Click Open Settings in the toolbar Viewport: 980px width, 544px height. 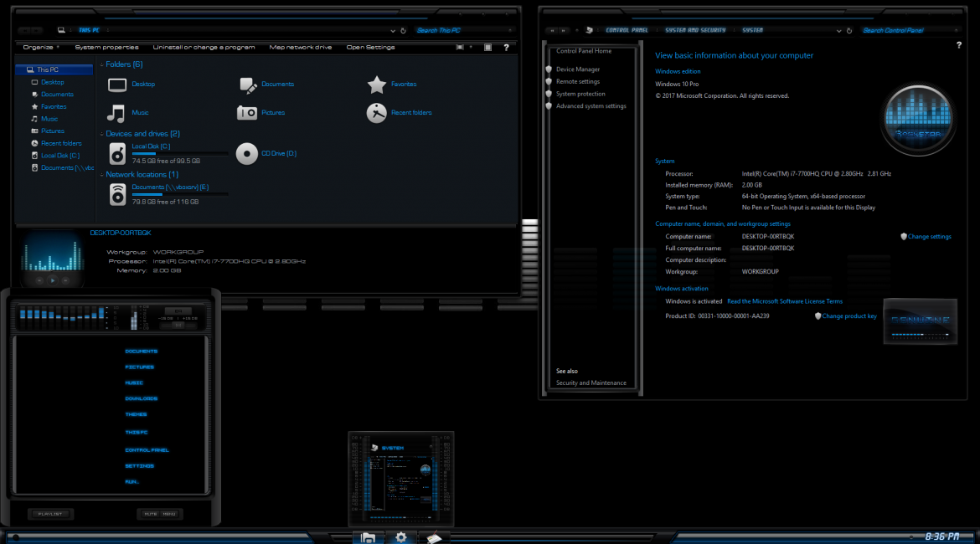(x=370, y=48)
